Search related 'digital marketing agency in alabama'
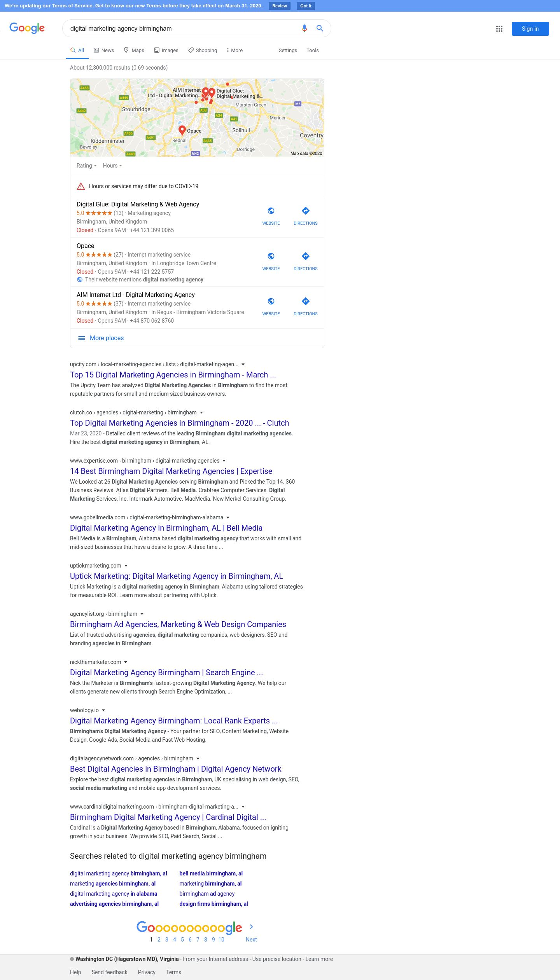This screenshot has width=560, height=980. point(114,894)
